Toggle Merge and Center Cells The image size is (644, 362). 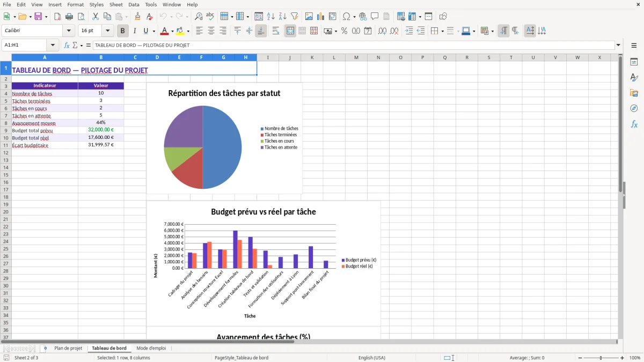[290, 31]
